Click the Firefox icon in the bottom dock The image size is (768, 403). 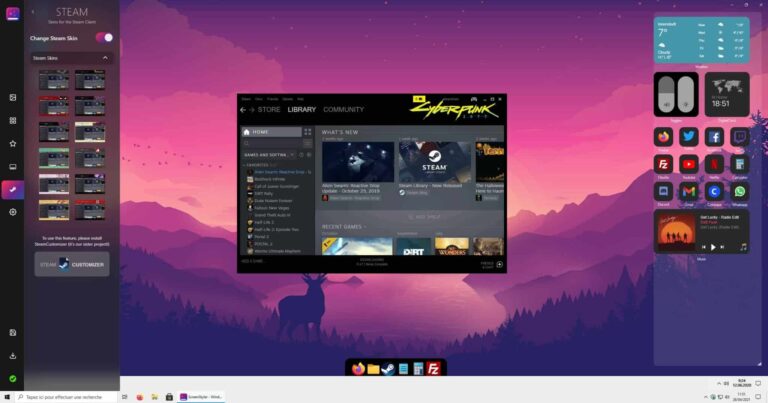[359, 369]
